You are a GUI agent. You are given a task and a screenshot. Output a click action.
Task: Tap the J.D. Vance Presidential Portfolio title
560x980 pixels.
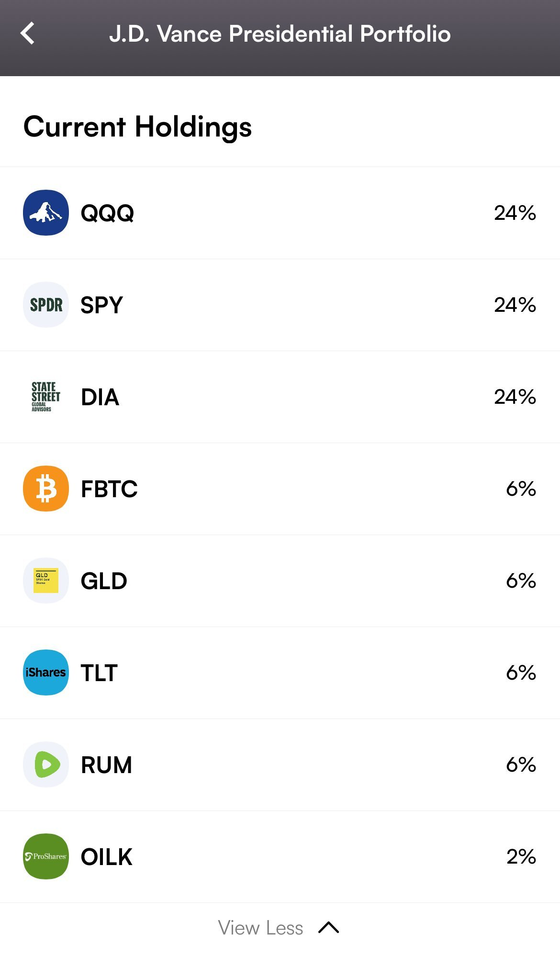click(x=280, y=34)
